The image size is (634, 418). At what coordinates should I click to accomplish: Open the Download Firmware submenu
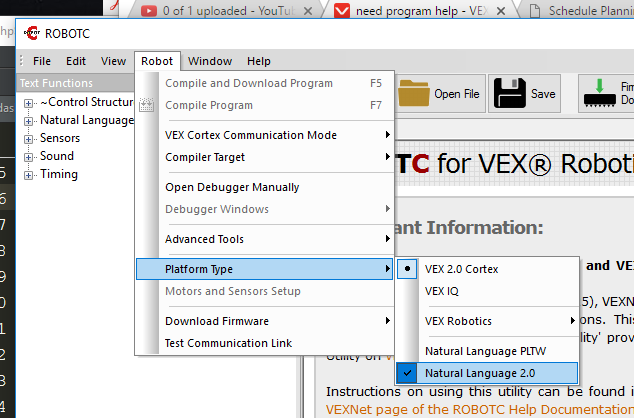(265, 321)
